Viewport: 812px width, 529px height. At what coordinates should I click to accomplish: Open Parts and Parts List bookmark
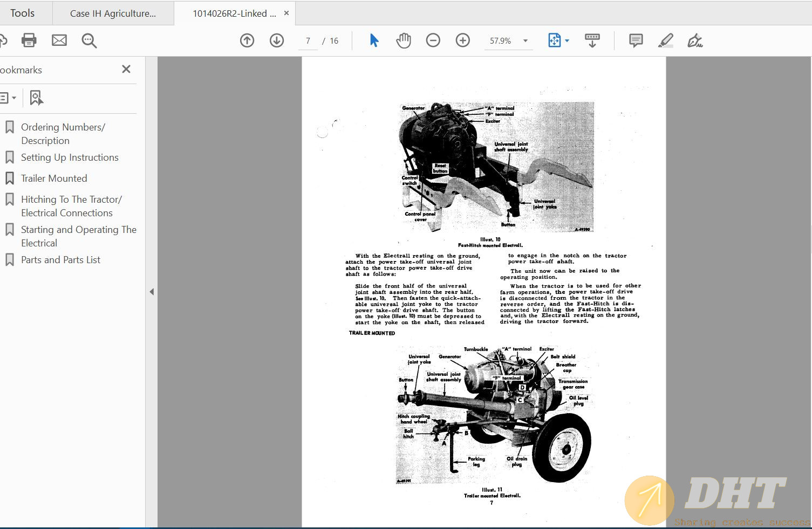[60, 260]
